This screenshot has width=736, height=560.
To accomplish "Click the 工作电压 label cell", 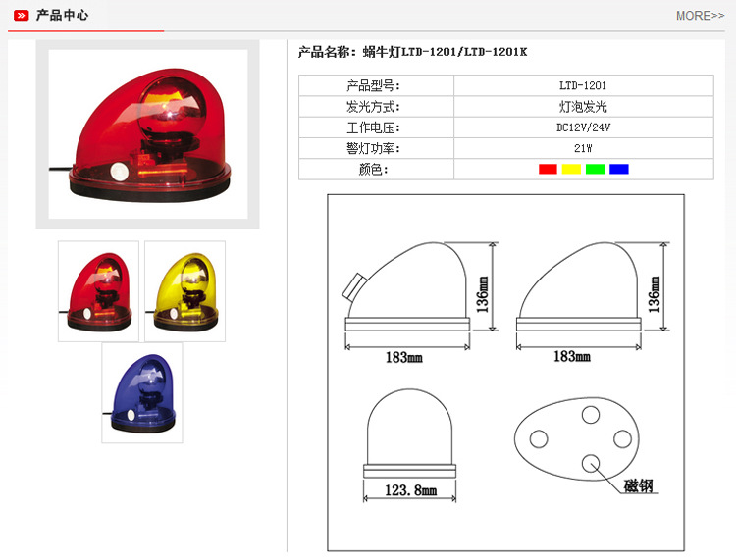I will click(377, 127).
